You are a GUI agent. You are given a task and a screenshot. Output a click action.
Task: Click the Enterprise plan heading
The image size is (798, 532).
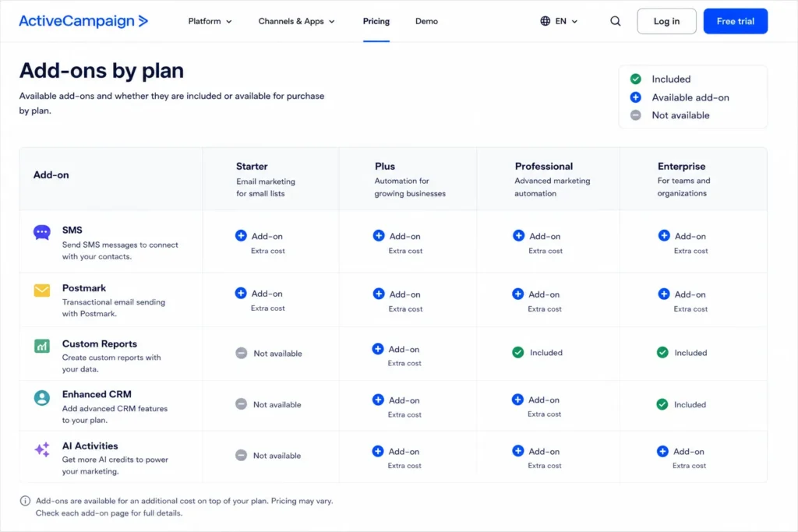[x=681, y=167]
